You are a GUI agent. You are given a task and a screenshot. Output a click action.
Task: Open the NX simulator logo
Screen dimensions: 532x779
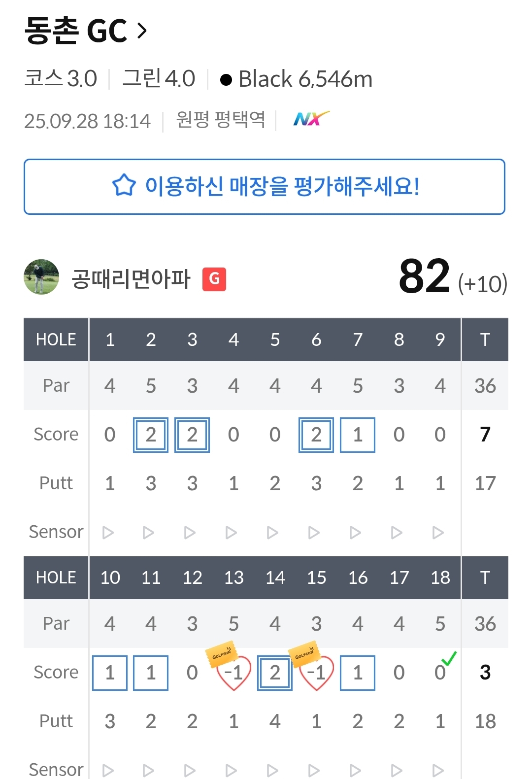coord(311,119)
